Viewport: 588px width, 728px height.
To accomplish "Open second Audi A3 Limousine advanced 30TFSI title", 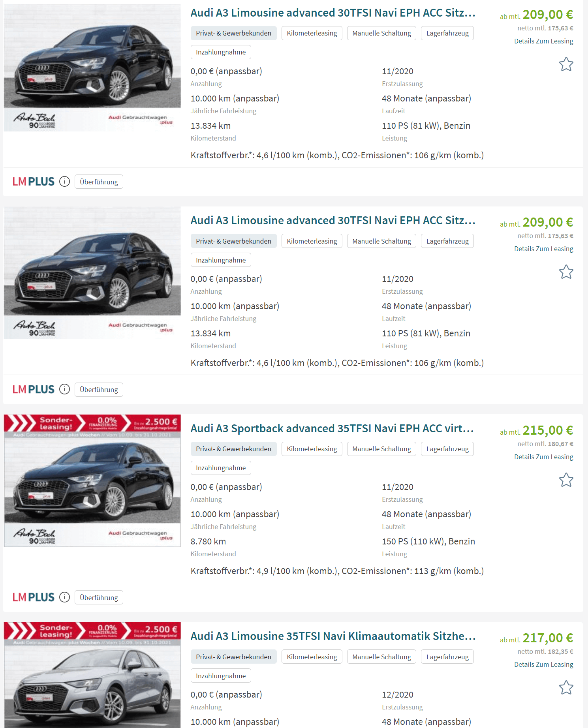I will click(x=333, y=220).
